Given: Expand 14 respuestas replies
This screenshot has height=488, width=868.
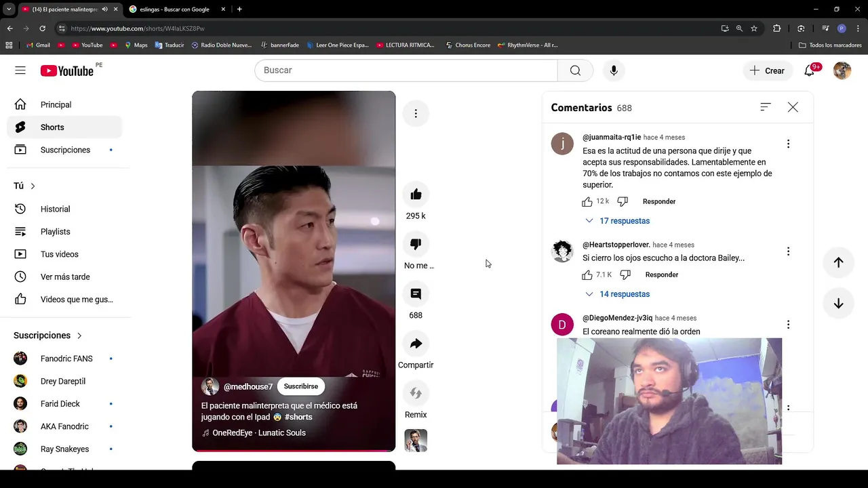Looking at the screenshot, I should [617, 294].
